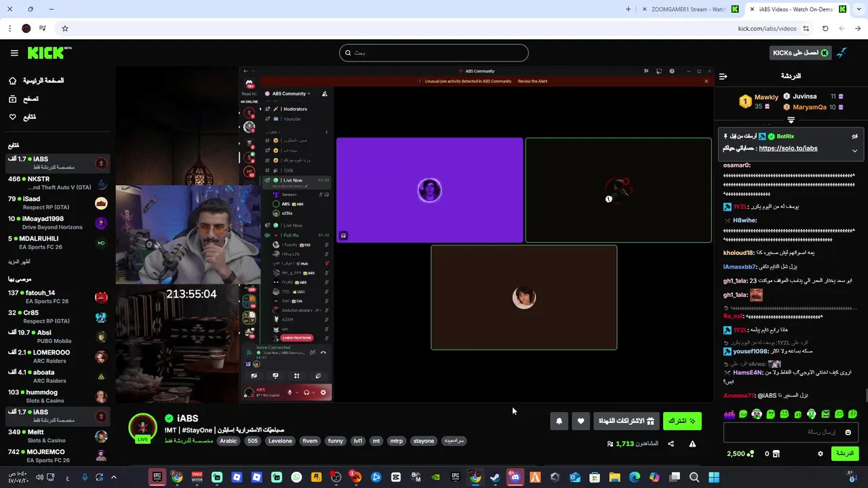Click the Arabic stream tag
Image resolution: width=868 pixels, height=488 pixels.
(x=229, y=441)
